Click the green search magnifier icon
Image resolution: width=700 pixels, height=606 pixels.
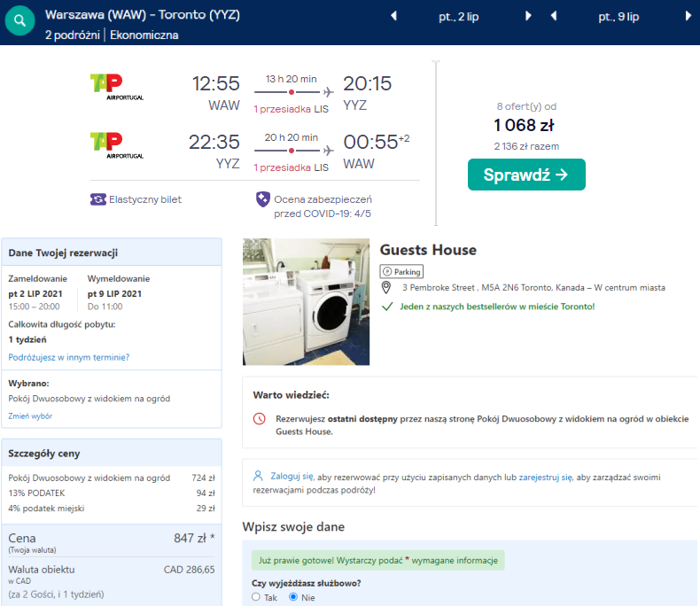[x=19, y=21]
